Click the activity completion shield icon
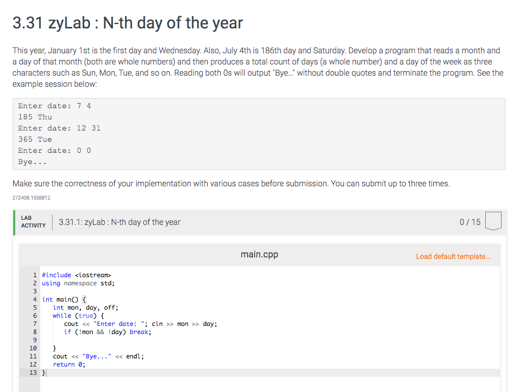This screenshot has width=532, height=392. (493, 221)
